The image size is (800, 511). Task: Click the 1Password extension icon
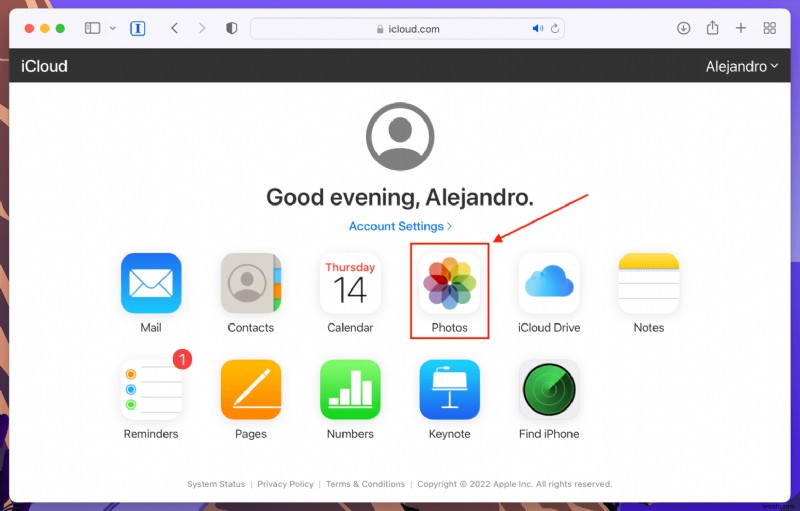click(137, 29)
